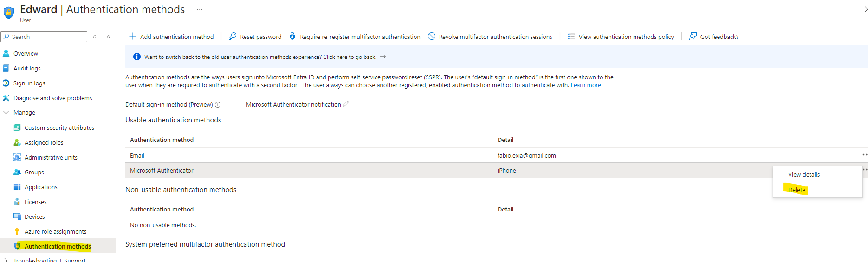
Task: Open the Learn more link
Action: 586,85
